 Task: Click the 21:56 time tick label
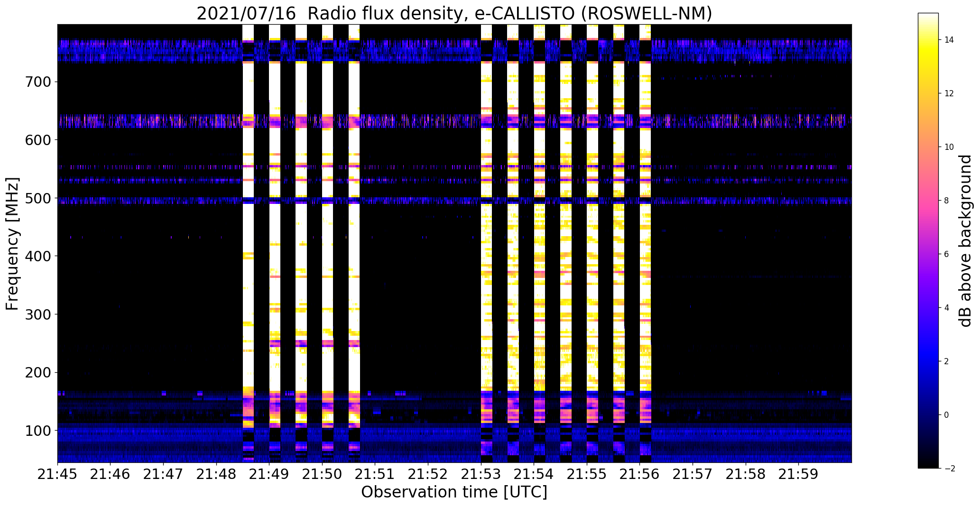coord(640,474)
